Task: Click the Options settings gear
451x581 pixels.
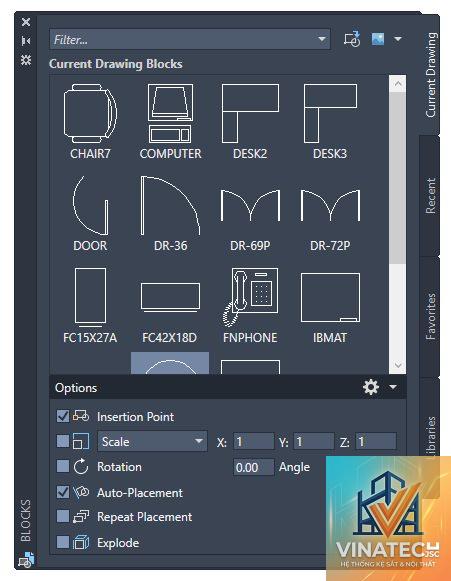Action: point(371,387)
